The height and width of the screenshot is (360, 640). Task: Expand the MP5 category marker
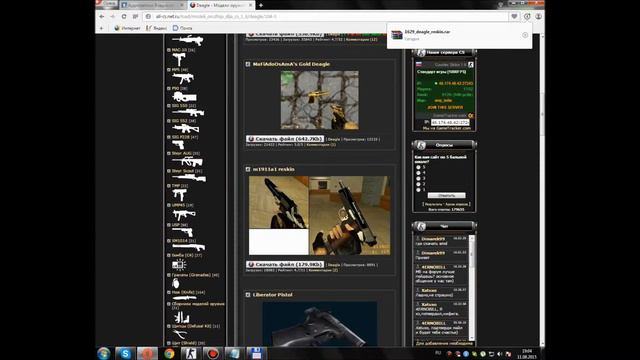point(169,70)
